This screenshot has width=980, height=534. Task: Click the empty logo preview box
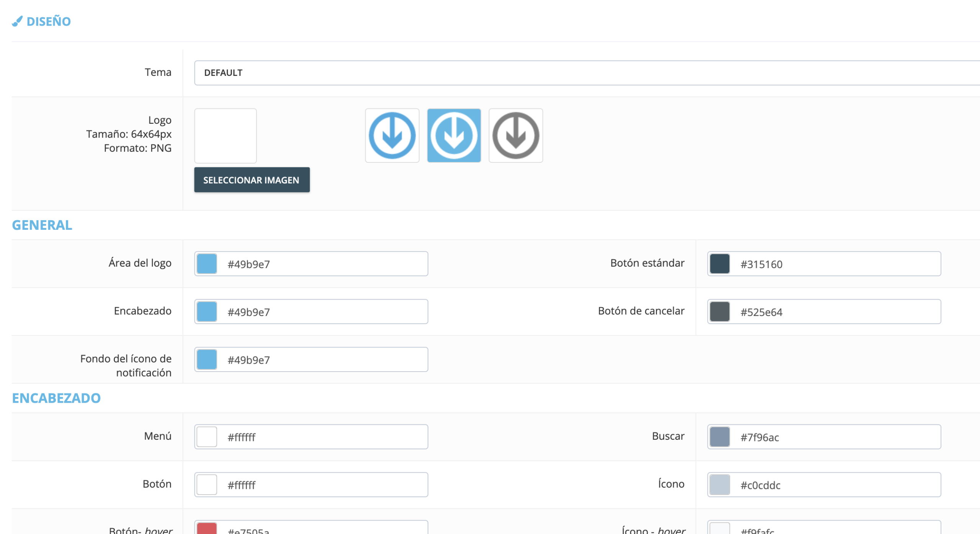[225, 136]
